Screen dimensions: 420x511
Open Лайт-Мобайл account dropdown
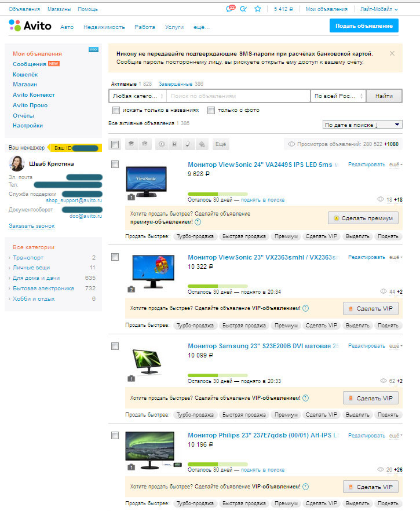click(379, 9)
